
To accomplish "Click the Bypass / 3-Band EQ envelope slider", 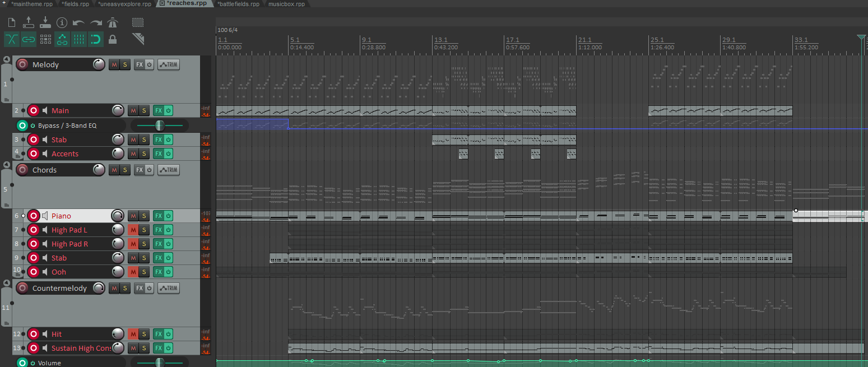I will [x=160, y=126].
